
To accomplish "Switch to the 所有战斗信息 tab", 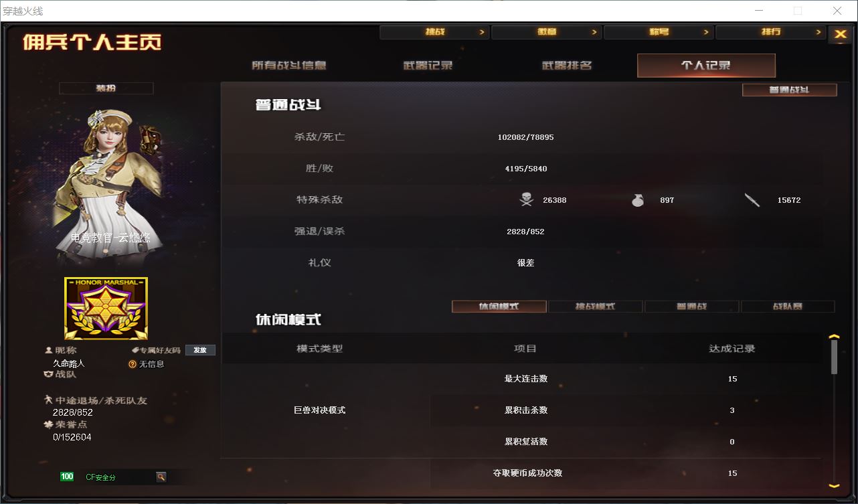I will tap(289, 66).
